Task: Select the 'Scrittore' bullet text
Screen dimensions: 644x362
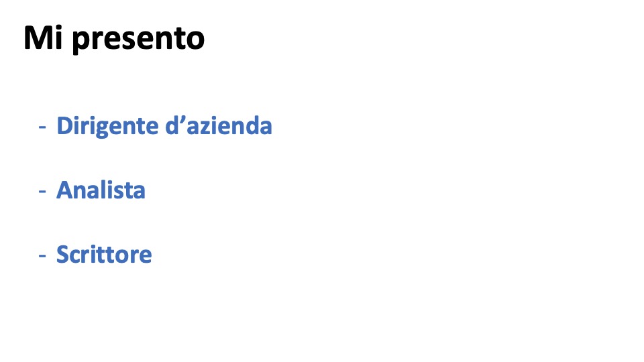Action: coord(104,255)
